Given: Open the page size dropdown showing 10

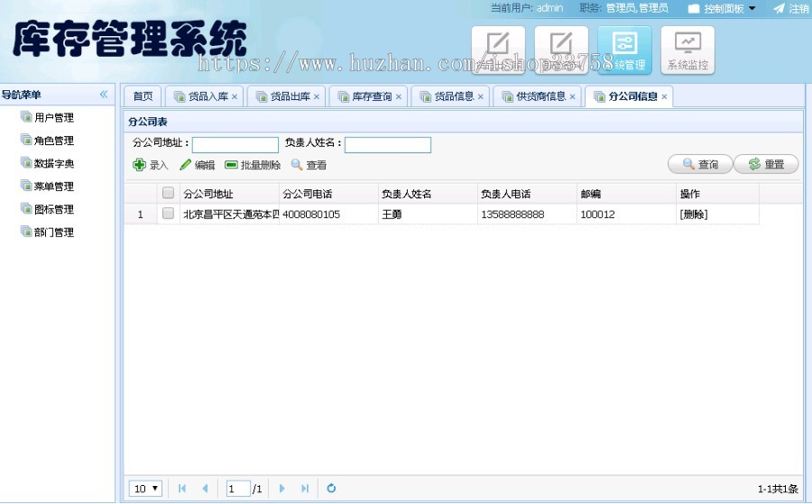Looking at the screenshot, I should 145,489.
